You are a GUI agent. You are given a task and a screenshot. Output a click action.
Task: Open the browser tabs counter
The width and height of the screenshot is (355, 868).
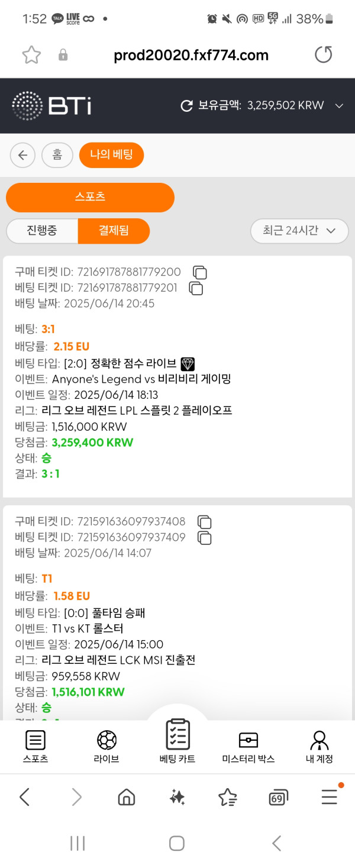click(278, 797)
